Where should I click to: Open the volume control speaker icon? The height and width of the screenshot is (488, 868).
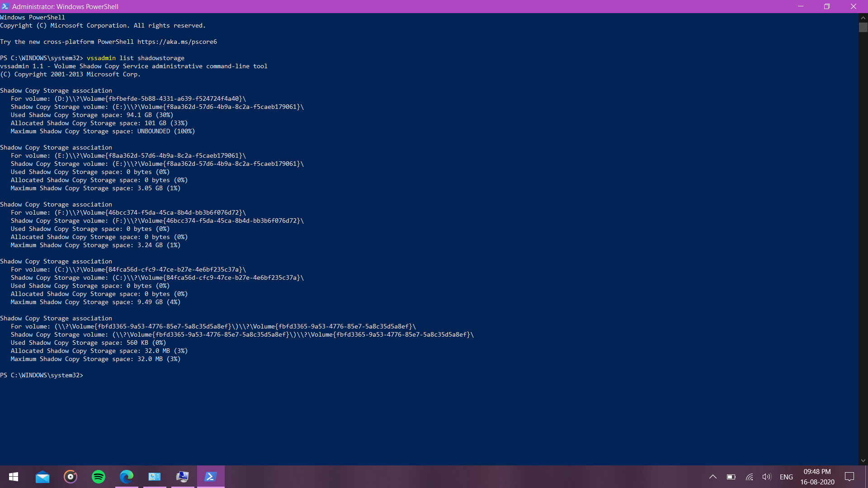766,477
